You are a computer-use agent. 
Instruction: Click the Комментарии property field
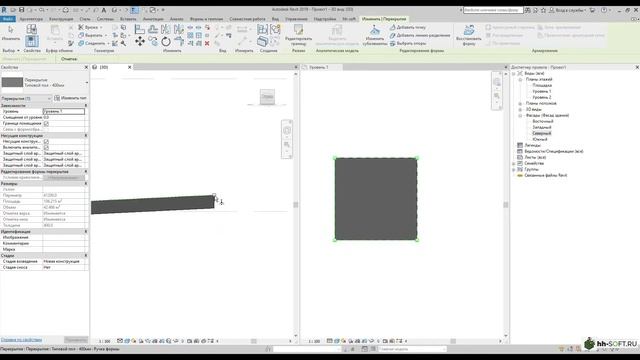click(x=64, y=243)
